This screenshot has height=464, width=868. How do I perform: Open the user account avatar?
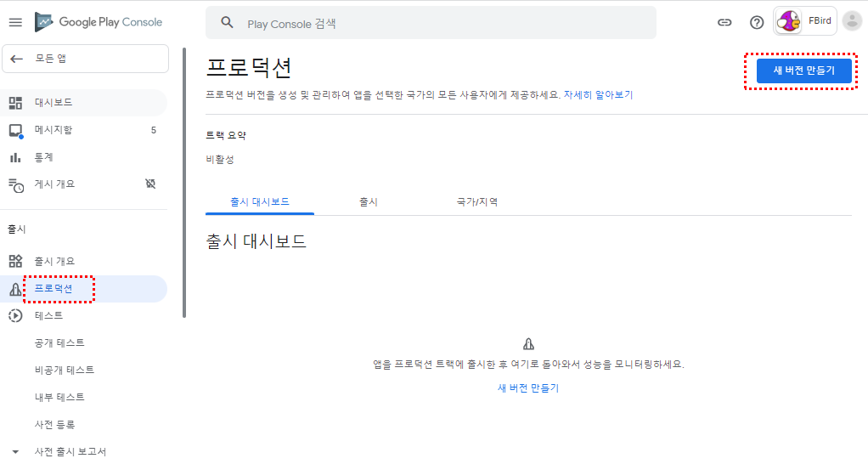point(852,21)
